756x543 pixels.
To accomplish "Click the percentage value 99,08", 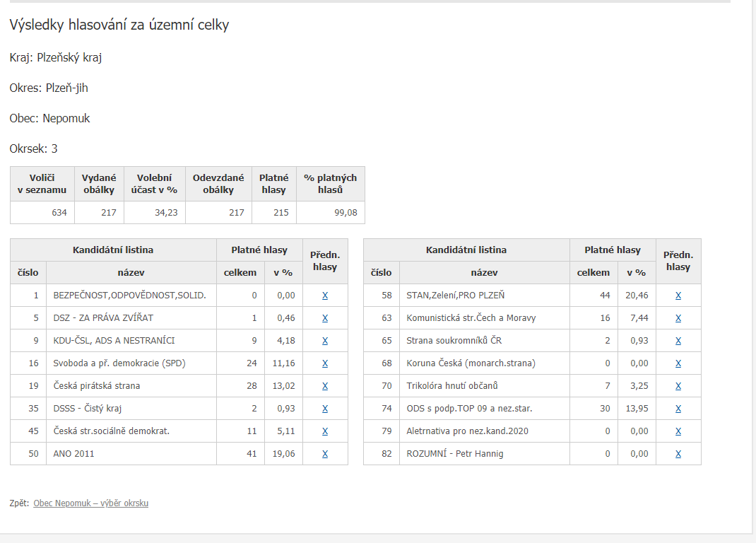I will coord(345,212).
